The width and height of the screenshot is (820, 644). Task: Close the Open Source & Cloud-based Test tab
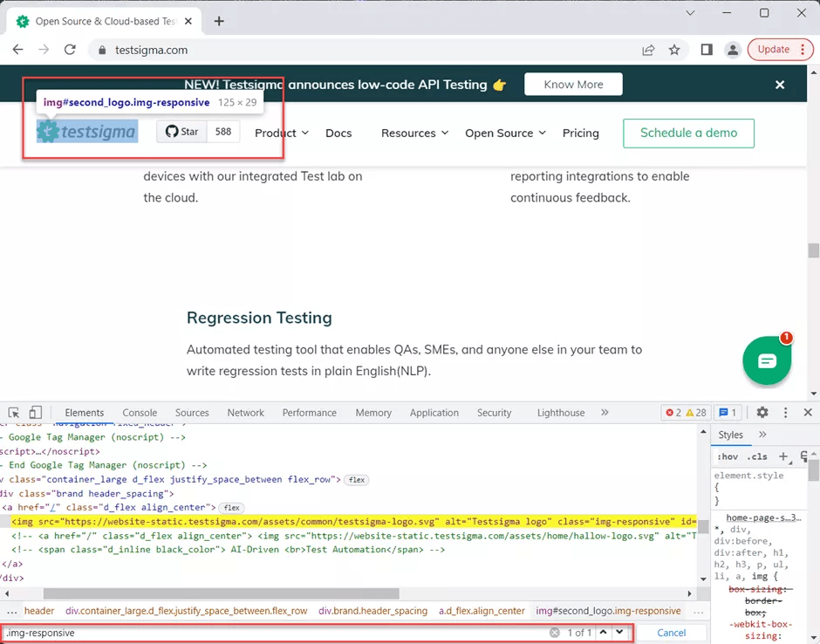click(188, 22)
